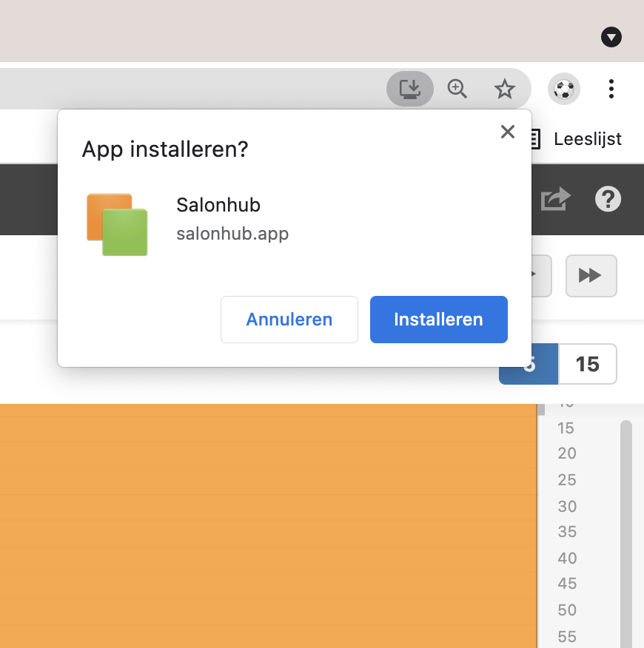
Task: Open the help question mark icon
Action: click(x=608, y=199)
